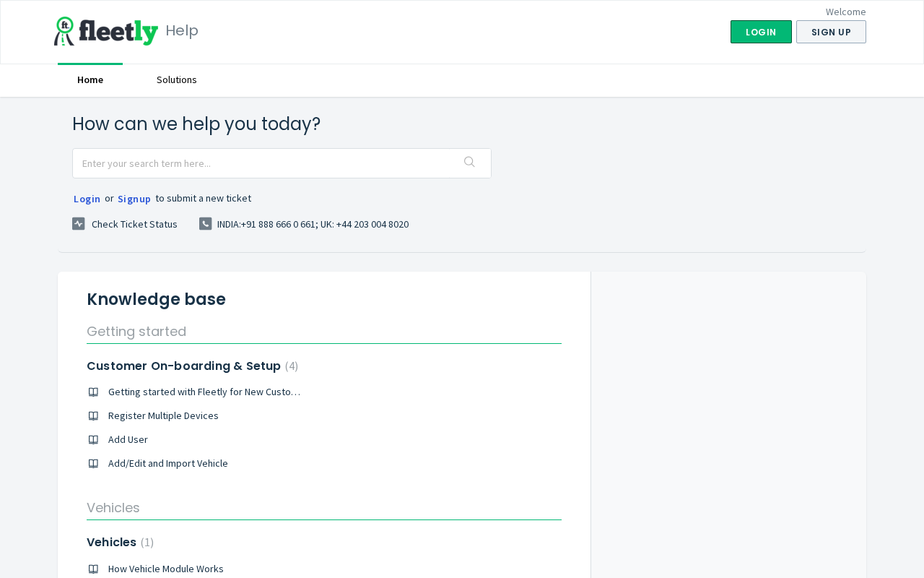
Task: Click the Check Ticket Status pulse icon
Action: pyautogui.click(x=79, y=224)
